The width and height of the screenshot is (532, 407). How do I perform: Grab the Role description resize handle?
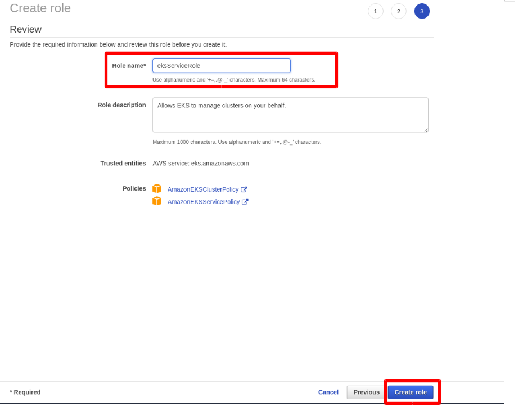[426, 129]
